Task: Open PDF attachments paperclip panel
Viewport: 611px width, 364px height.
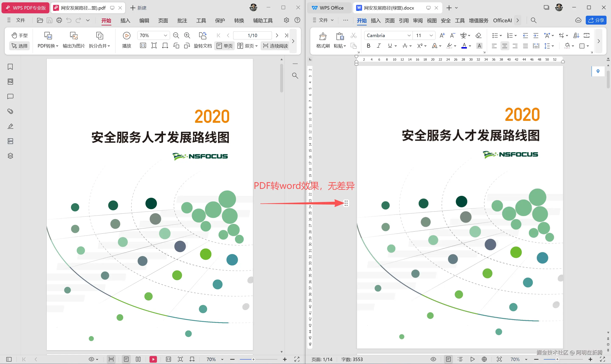Action: coord(10,111)
